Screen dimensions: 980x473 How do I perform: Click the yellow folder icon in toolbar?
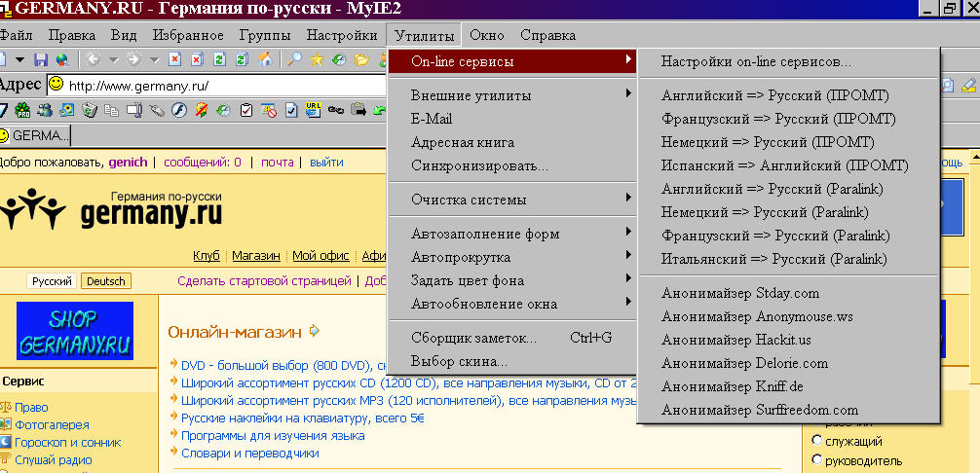point(361,60)
